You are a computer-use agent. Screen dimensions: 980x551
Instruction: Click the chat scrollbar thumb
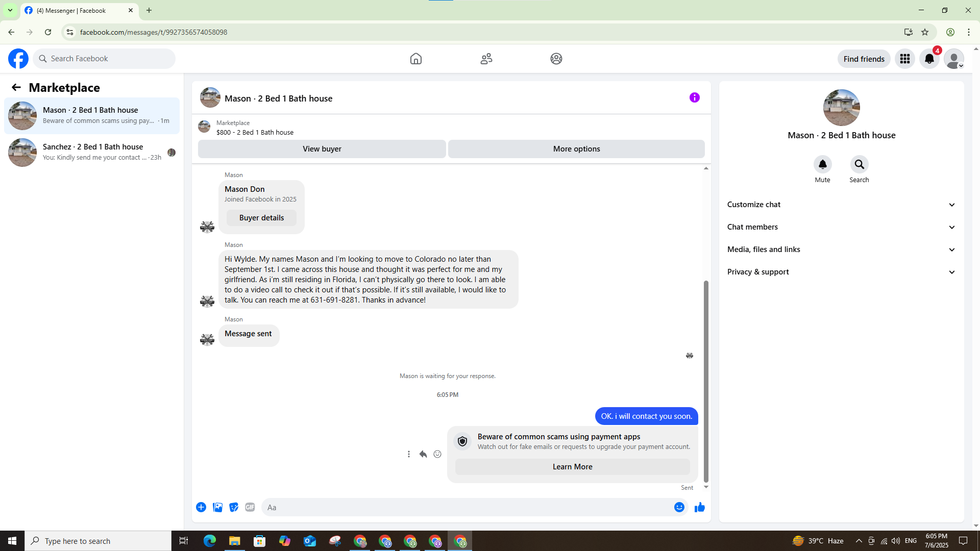point(706,381)
